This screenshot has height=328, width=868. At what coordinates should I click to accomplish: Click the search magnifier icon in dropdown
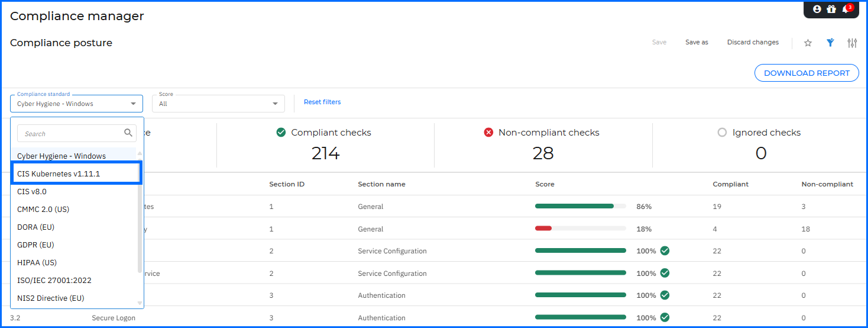tap(128, 133)
